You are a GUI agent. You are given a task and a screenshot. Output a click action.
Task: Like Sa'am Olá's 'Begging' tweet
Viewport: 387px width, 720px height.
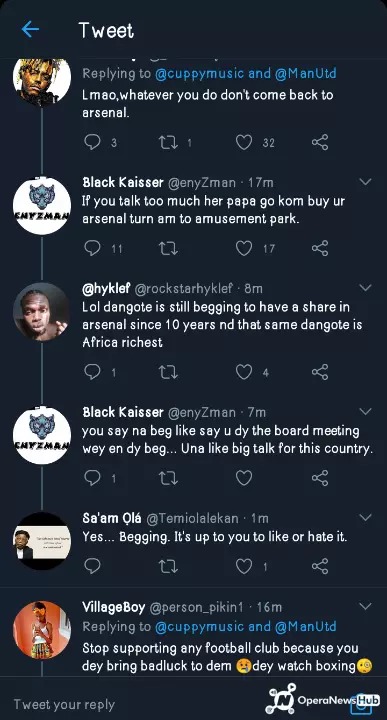[244, 566]
